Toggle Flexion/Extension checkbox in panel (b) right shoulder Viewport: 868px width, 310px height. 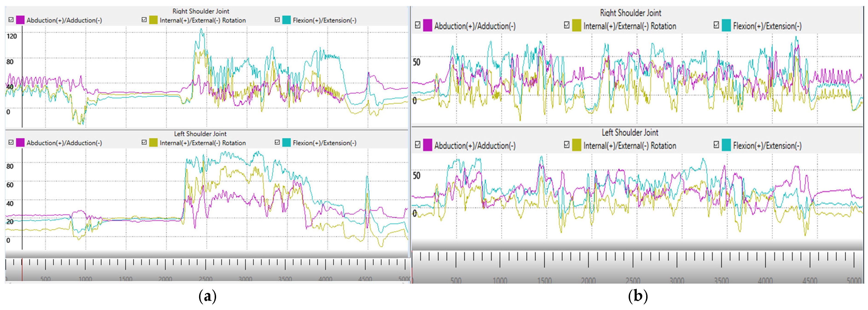[716, 25]
